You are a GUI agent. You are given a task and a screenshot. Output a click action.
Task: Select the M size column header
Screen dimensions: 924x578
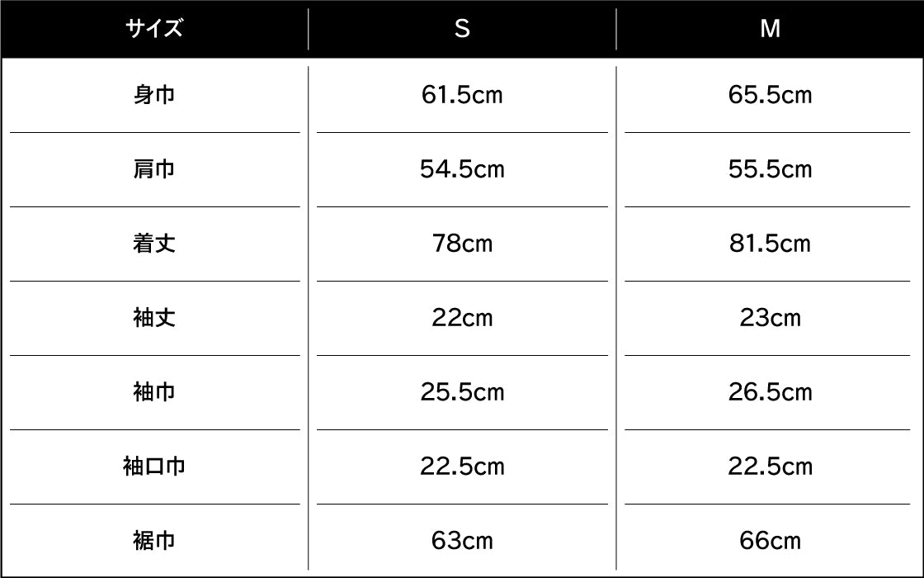click(770, 29)
